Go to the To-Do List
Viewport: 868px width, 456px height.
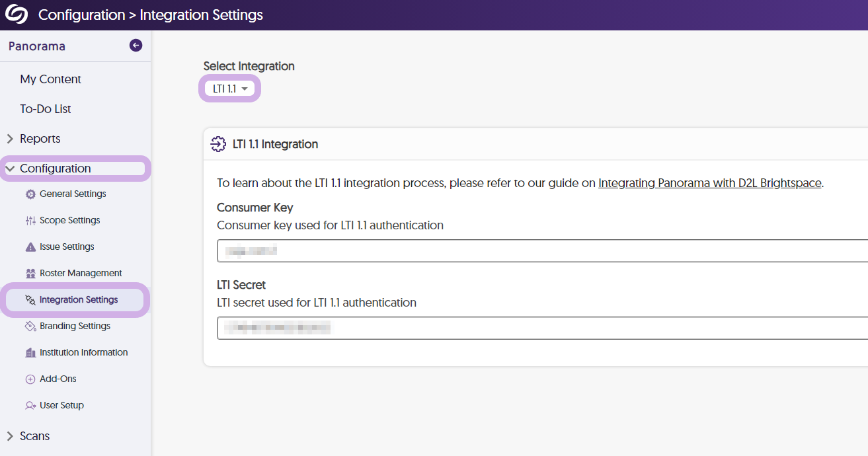45,109
